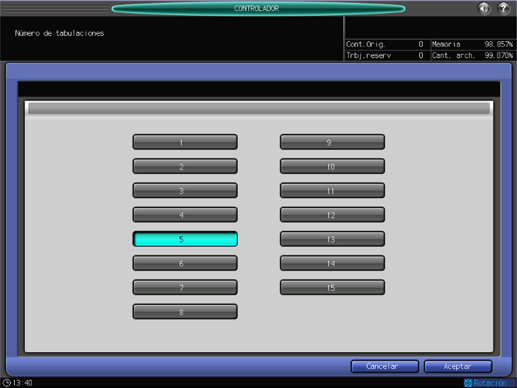Viewport: 517px width, 388px height.
Task: Click the Cant. arch. 99.070% readout
Action: [472, 55]
